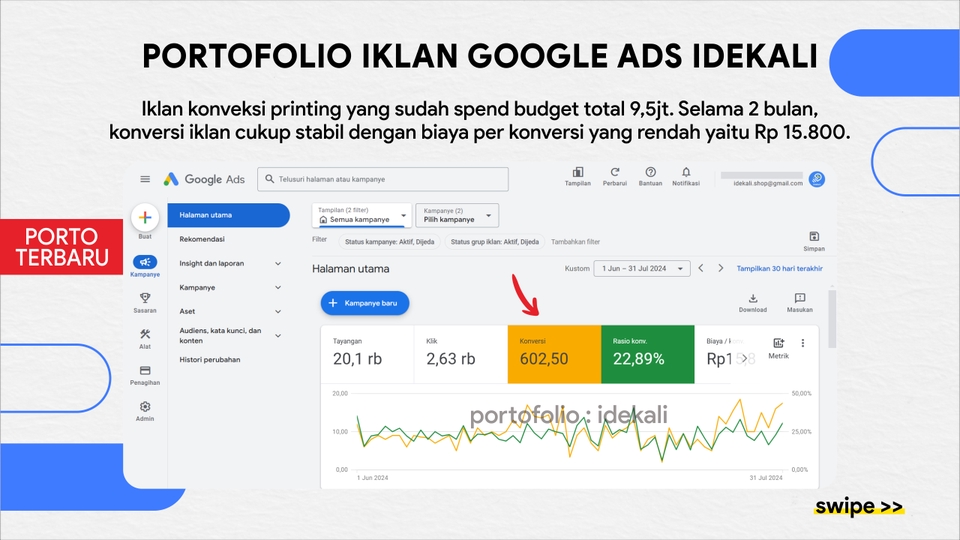The width and height of the screenshot is (960, 540).
Task: Click Tampilkan 30 hari terakhir link
Action: tap(779, 268)
